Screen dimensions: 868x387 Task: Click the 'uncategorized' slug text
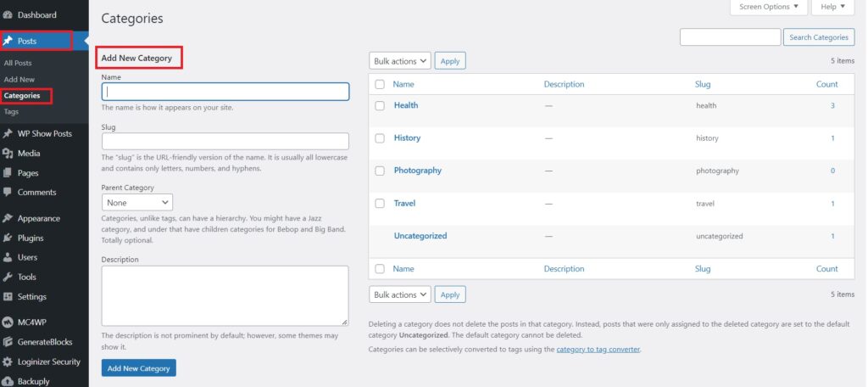719,236
